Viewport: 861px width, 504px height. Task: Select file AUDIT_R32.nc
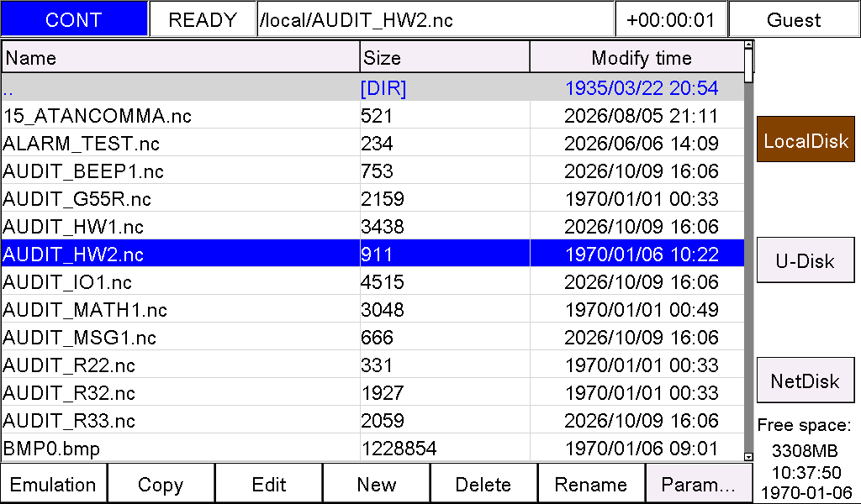[x=372, y=392]
